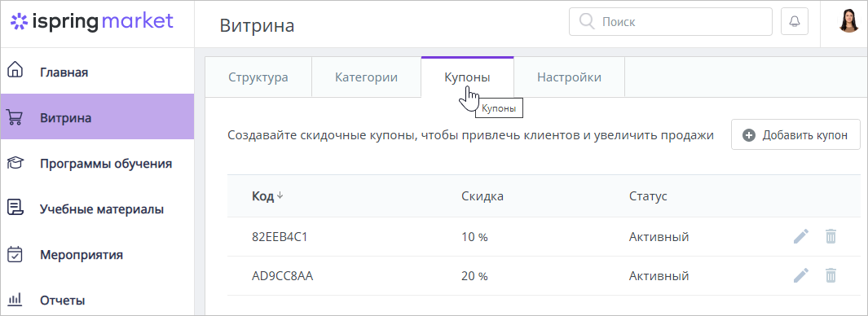Open the user profile avatar
Screen dimensions: 868x316
point(848,21)
